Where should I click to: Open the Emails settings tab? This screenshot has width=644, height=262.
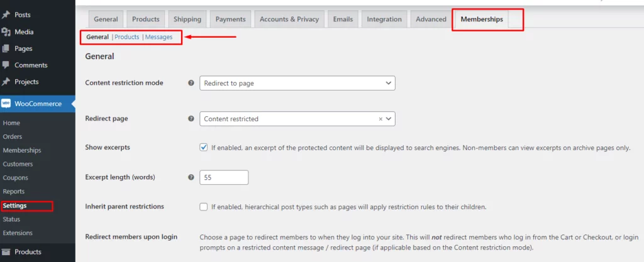(343, 19)
